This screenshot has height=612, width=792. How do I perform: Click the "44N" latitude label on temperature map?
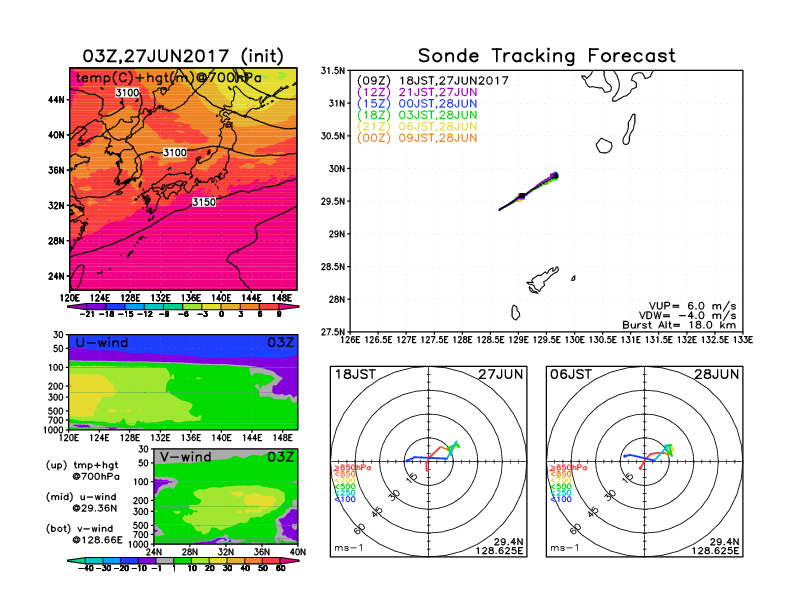pos(56,100)
